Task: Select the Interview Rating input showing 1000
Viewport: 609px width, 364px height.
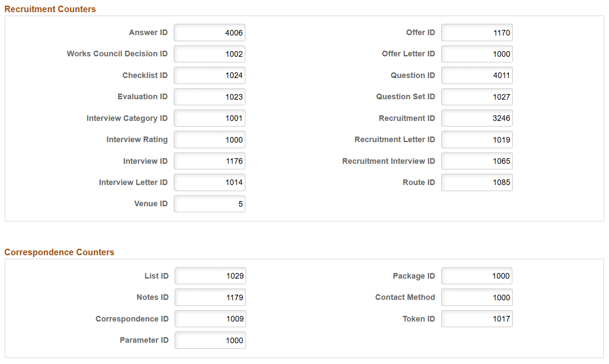Action: tap(209, 140)
